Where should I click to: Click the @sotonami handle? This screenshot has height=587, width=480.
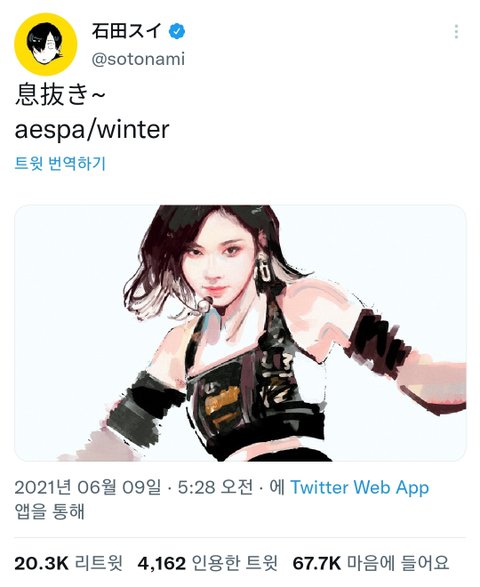pyautogui.click(x=138, y=59)
